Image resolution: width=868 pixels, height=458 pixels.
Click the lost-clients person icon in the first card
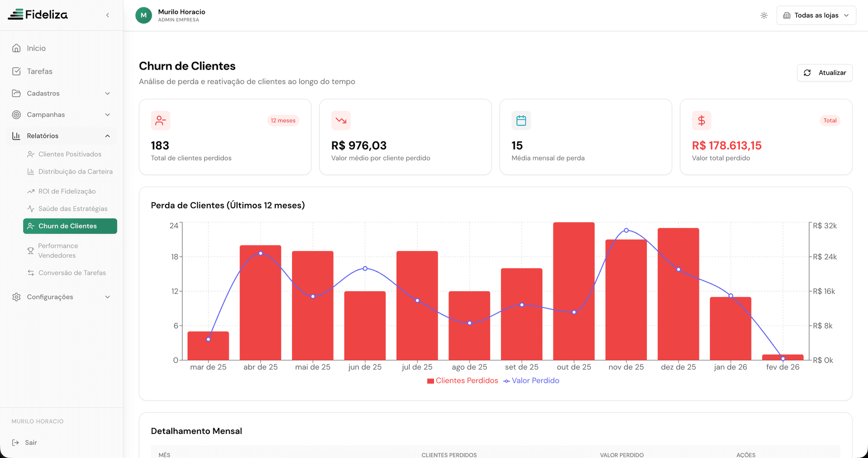click(160, 121)
